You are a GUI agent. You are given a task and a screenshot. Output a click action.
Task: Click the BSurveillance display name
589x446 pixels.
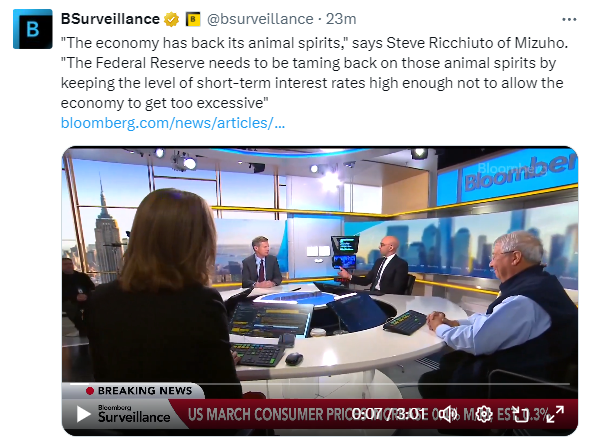110,19
